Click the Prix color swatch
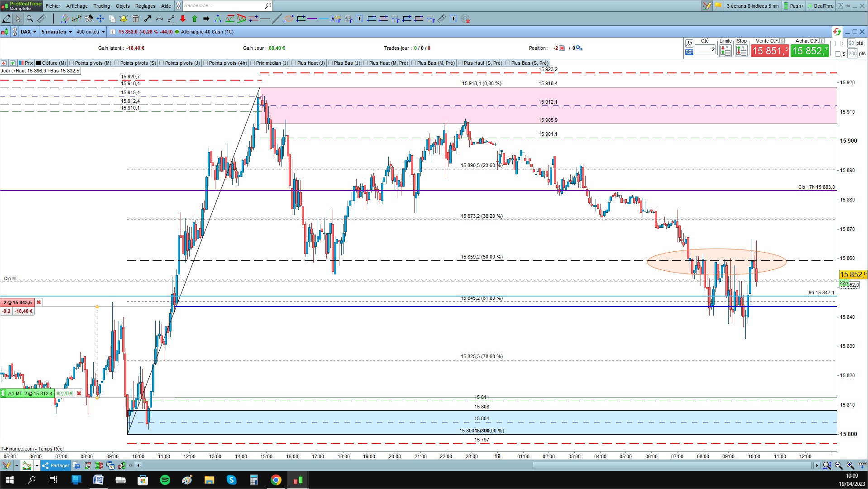 tap(21, 63)
